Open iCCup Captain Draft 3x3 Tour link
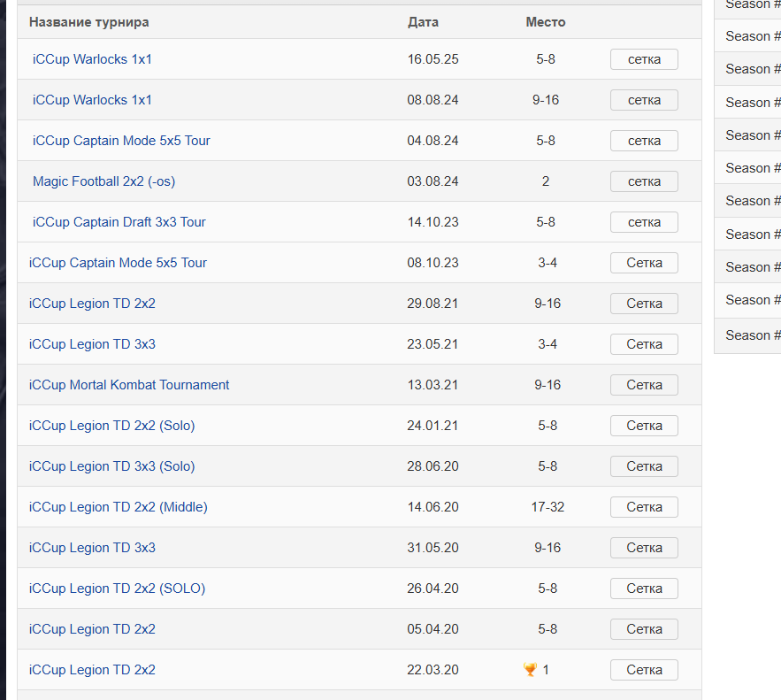781x700 pixels. point(119,222)
